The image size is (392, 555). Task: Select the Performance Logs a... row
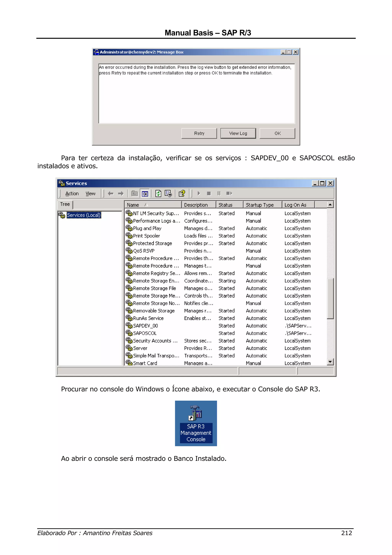[x=226, y=221]
